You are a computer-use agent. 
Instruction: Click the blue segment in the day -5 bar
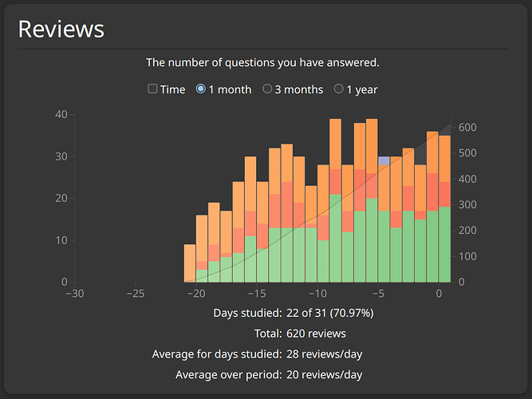point(384,161)
